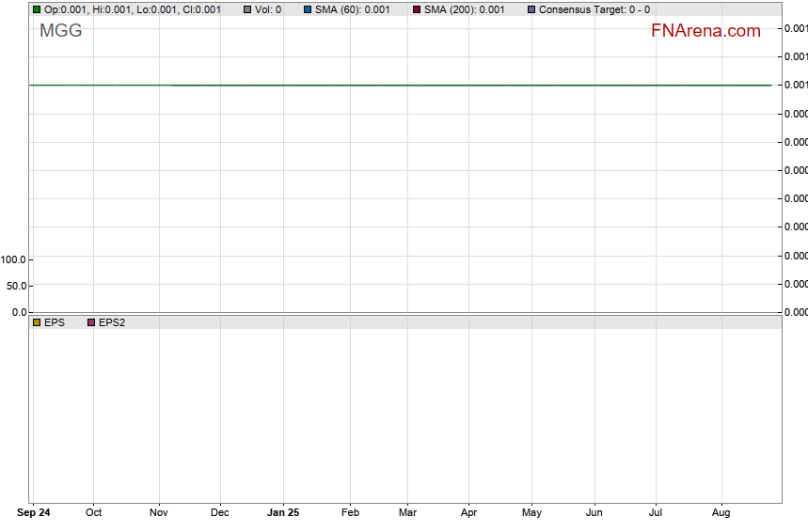Click the green OHLC legend swatch
This screenshot has height=532, width=808.
point(37,9)
